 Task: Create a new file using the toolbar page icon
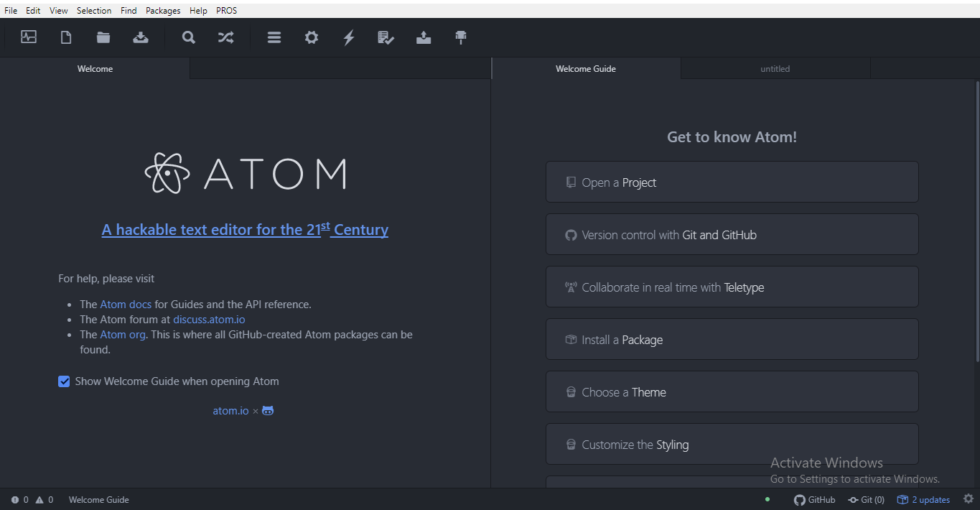66,37
